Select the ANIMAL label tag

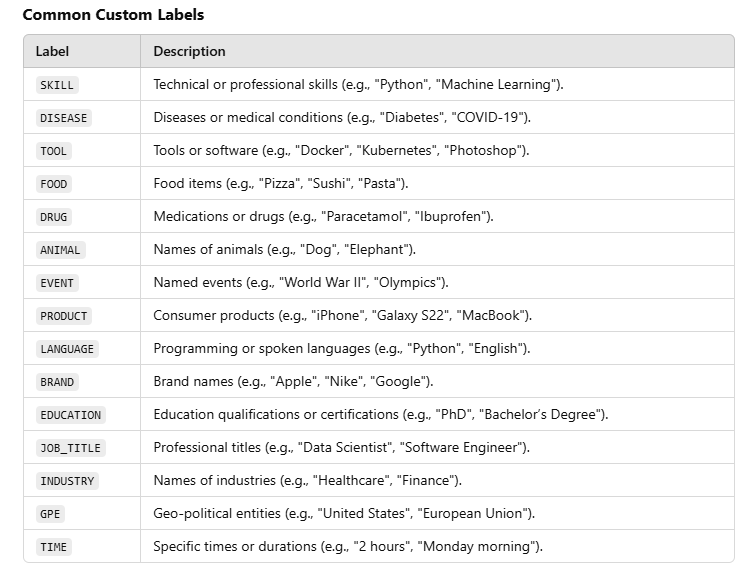(x=60, y=250)
